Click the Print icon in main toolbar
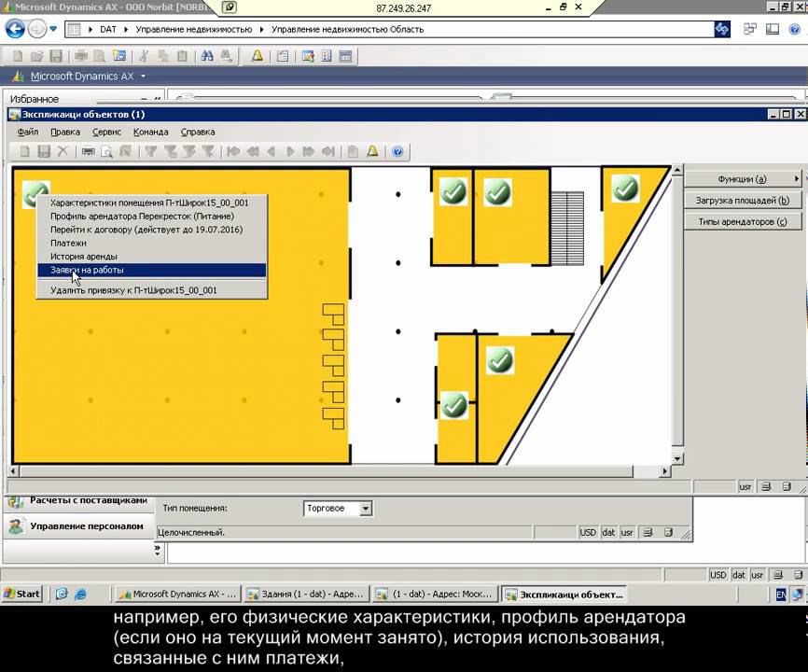808x672 pixels. pyautogui.click(x=81, y=56)
